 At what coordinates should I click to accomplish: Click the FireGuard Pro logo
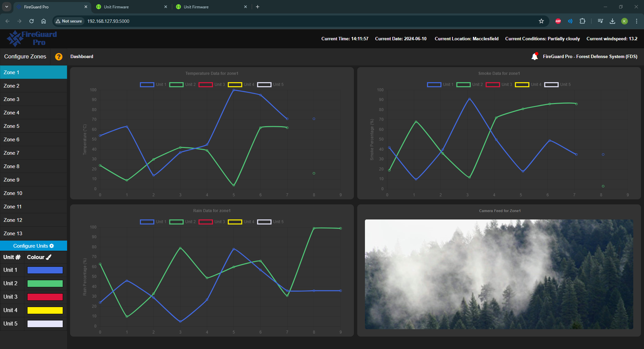point(32,39)
